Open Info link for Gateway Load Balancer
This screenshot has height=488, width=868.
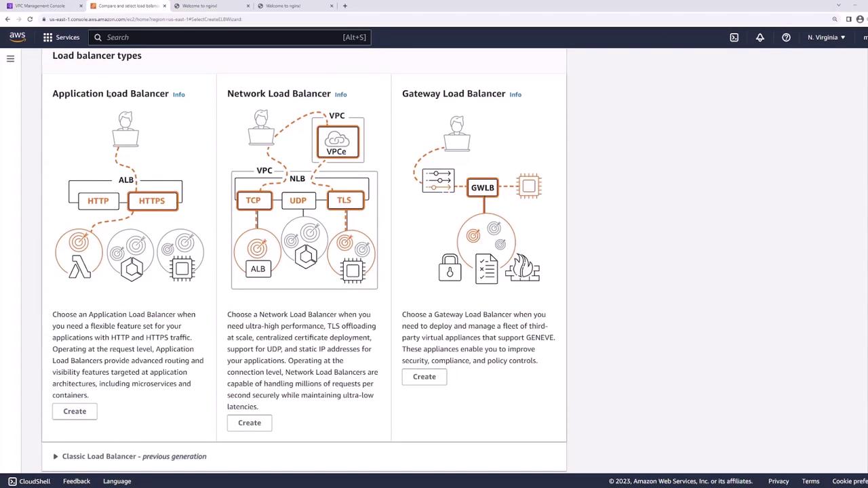pos(515,94)
